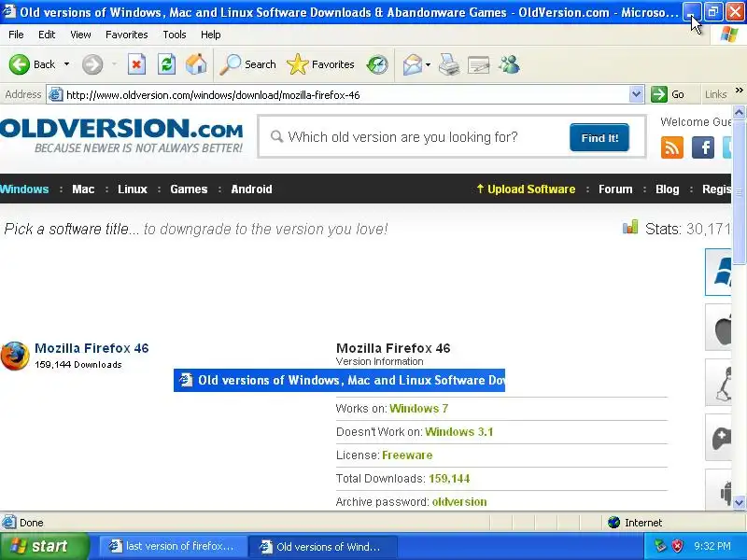The image size is (747, 560).
Task: Click the Freeware license link
Action: click(x=407, y=455)
